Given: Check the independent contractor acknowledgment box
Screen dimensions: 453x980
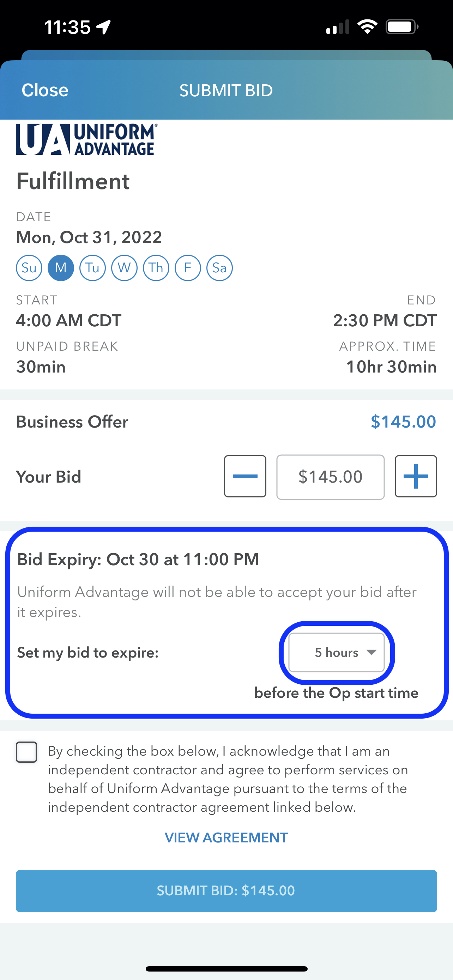Looking at the screenshot, I should click(x=26, y=751).
